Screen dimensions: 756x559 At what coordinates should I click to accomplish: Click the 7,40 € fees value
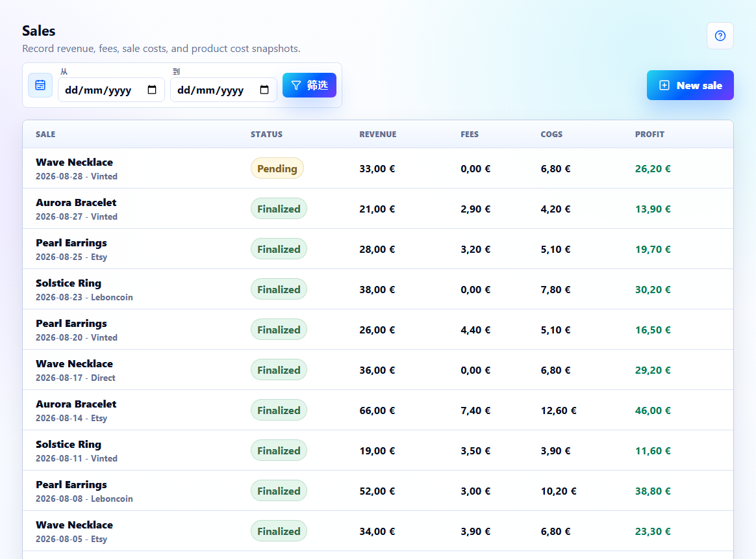point(475,410)
